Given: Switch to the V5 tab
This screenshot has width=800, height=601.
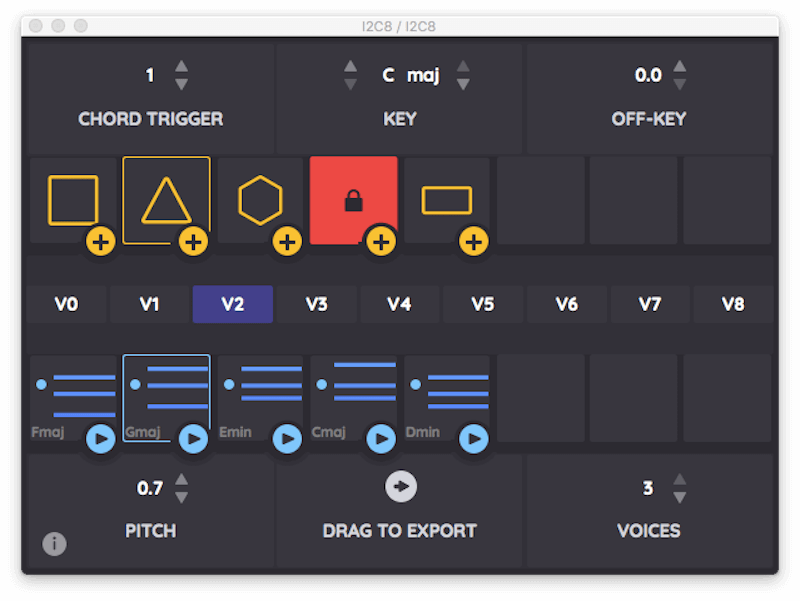Looking at the screenshot, I should pos(482,304).
